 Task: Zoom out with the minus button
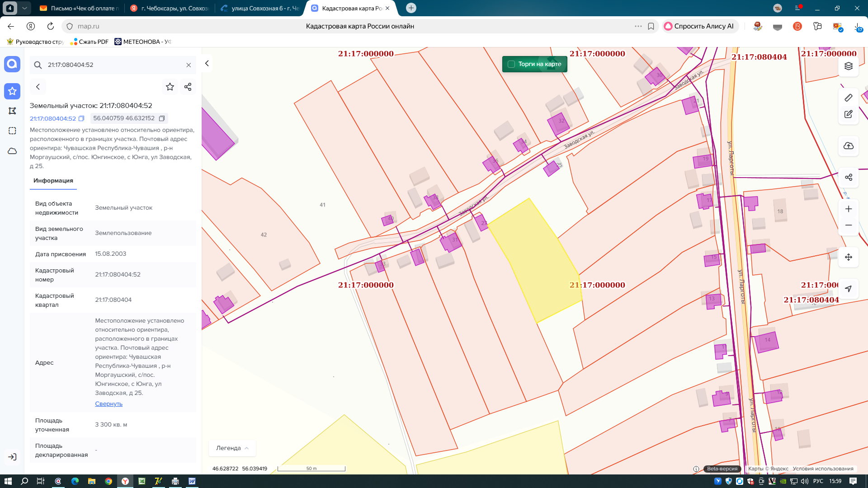[x=848, y=225]
